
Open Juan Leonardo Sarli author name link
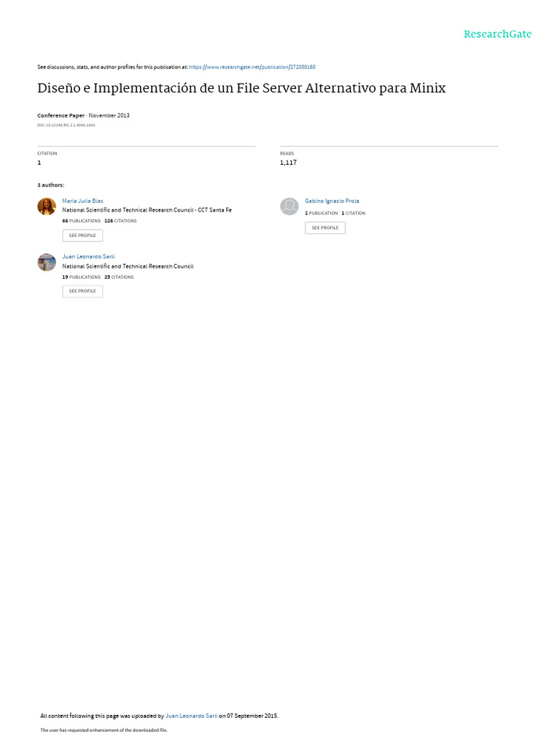pyautogui.click(x=88, y=256)
